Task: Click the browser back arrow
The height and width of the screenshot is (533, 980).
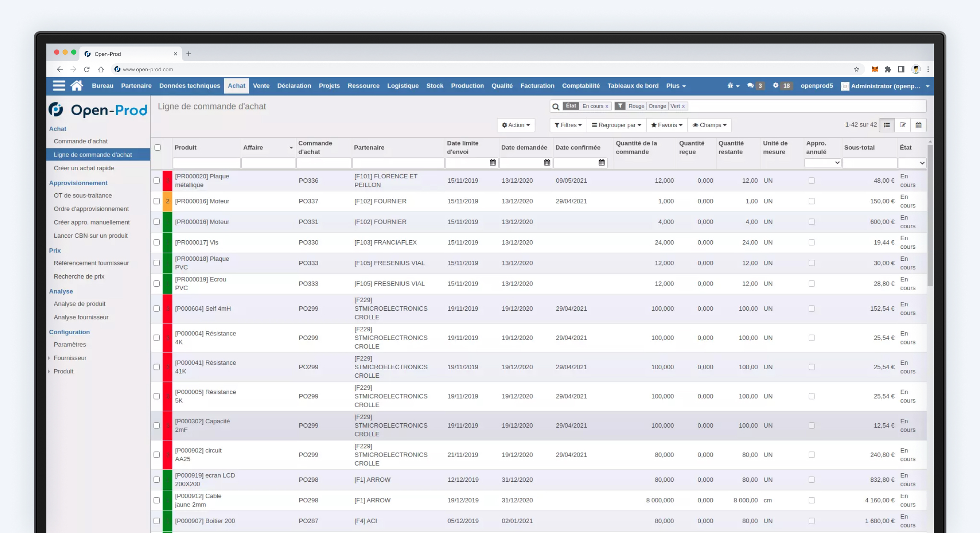Action: (x=60, y=69)
